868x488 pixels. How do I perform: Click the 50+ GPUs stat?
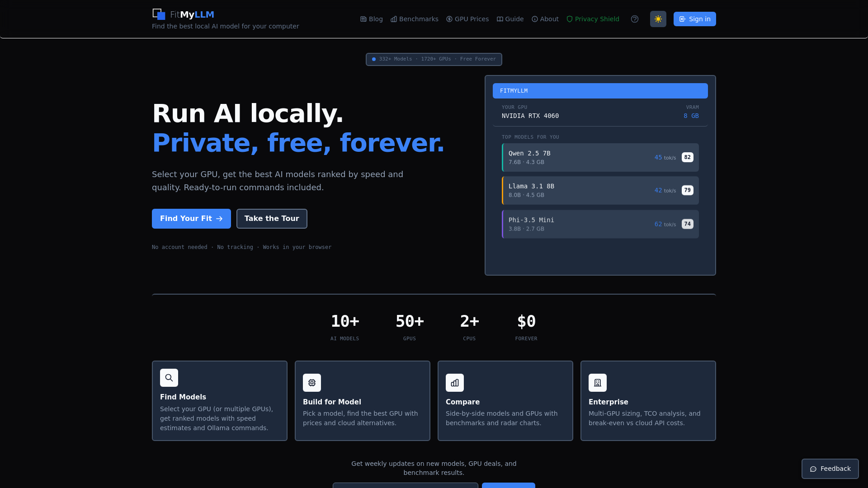point(410,328)
